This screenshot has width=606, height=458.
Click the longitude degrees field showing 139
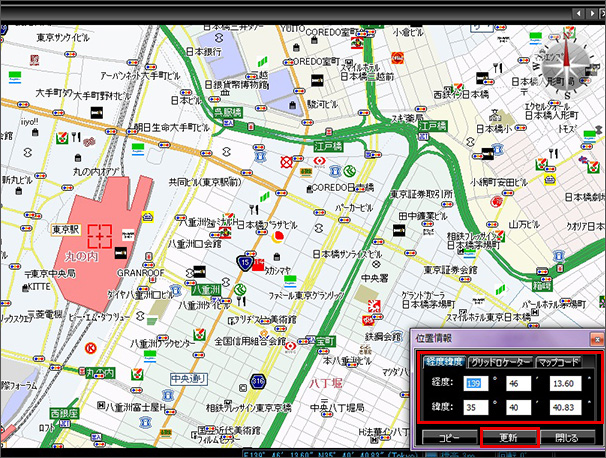point(475,383)
